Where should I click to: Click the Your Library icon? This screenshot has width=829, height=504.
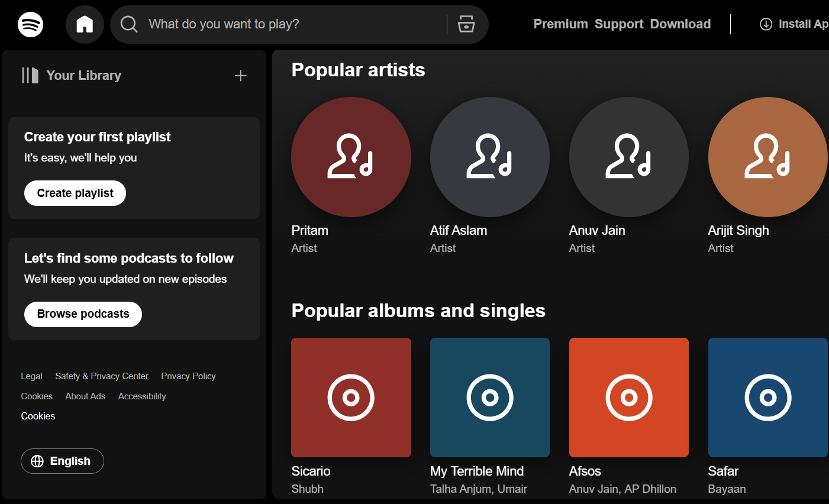pos(30,75)
